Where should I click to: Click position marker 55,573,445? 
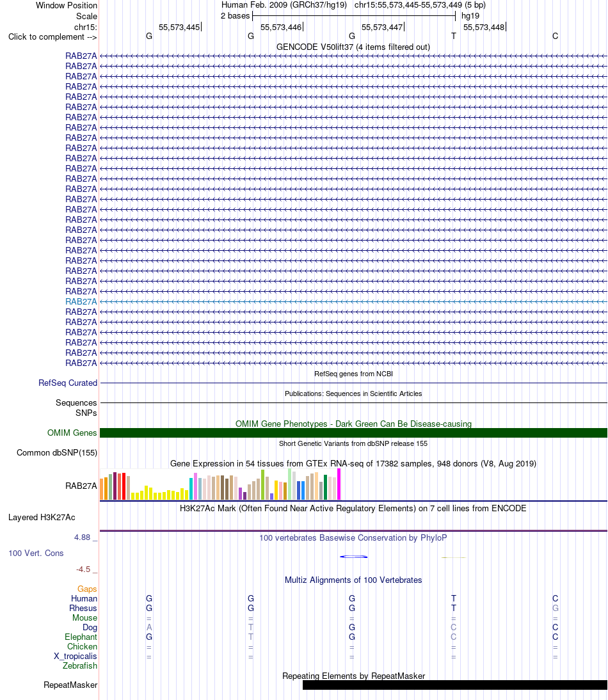179,28
